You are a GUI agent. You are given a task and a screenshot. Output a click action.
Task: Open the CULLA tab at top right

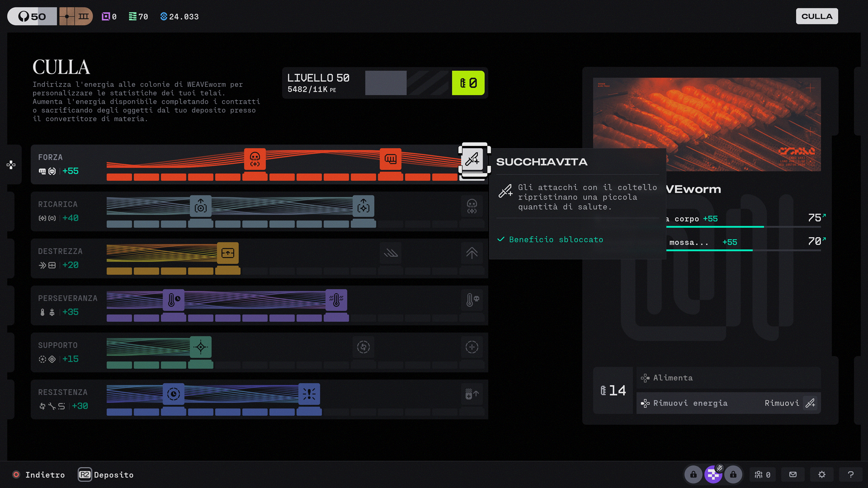pyautogui.click(x=817, y=16)
